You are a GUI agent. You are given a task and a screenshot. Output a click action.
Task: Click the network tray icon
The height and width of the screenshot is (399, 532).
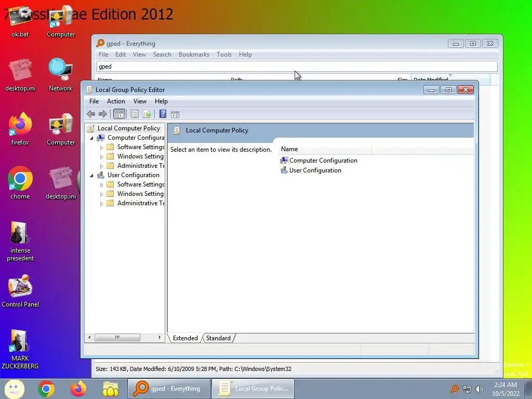click(x=467, y=389)
